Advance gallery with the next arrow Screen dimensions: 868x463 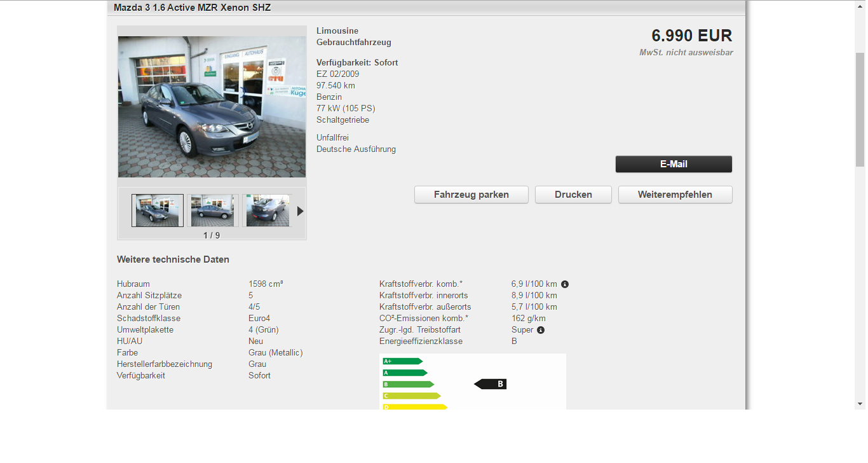[x=300, y=211]
